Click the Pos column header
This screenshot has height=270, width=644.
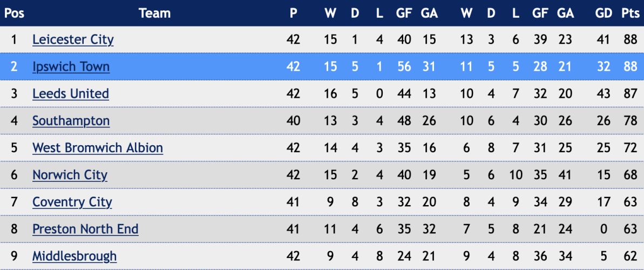(15, 13)
